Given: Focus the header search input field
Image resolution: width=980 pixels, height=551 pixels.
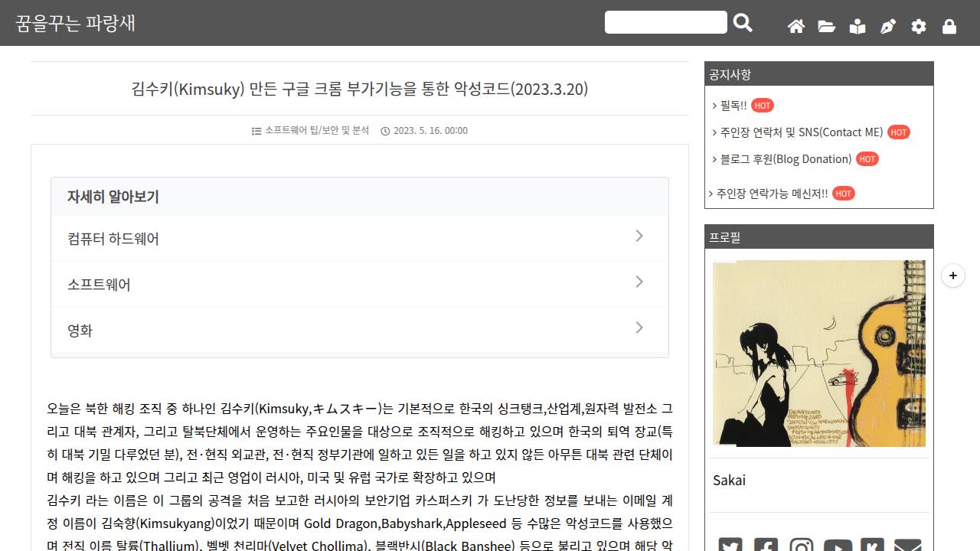Looking at the screenshot, I should pos(666,22).
